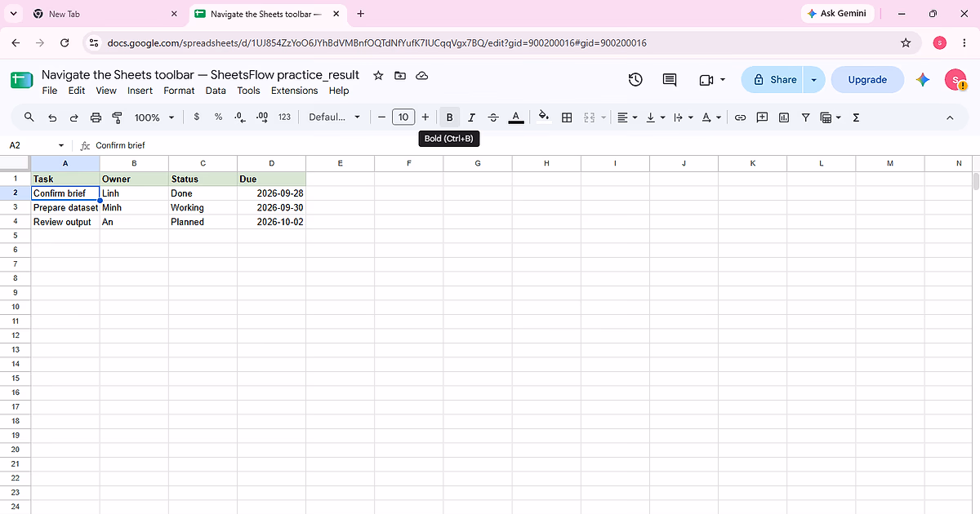Insert a comment from toolbar
The width and height of the screenshot is (980, 514).
(x=762, y=117)
